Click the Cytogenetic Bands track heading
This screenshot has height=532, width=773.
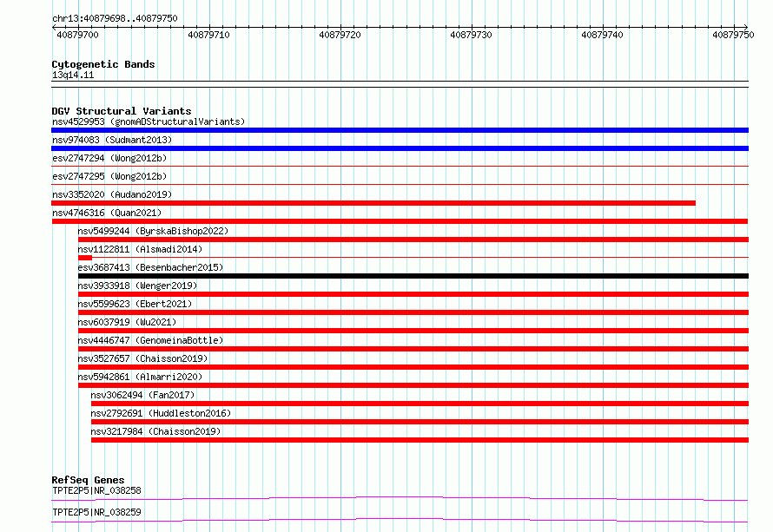click(103, 64)
